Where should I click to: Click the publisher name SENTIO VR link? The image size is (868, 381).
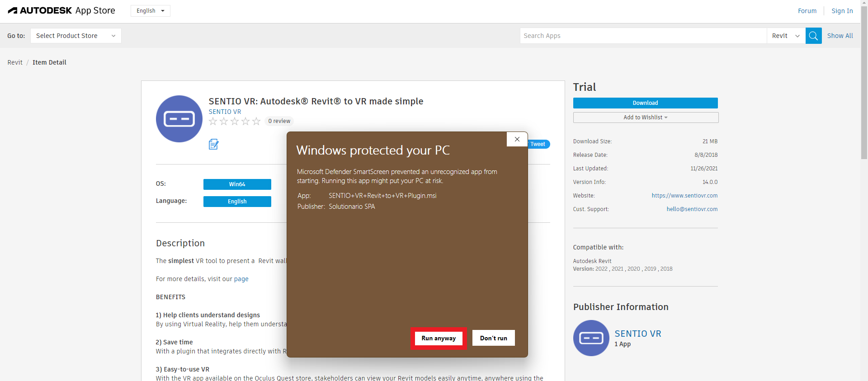tap(638, 334)
